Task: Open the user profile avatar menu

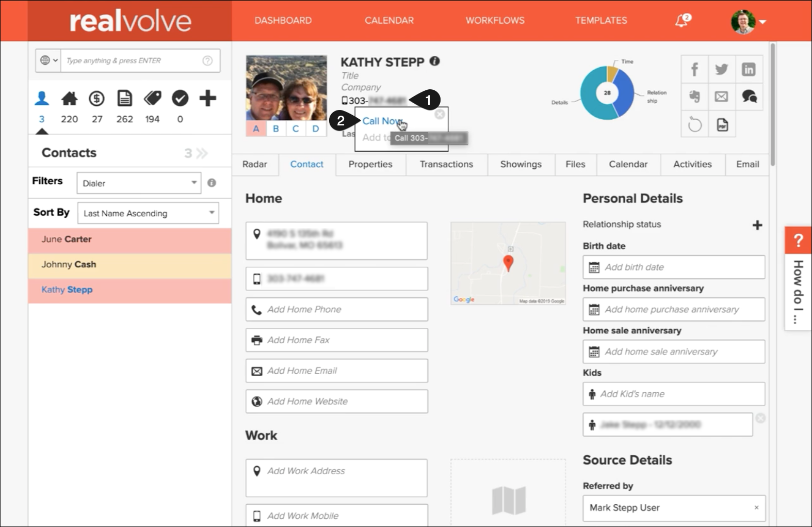Action: click(x=748, y=22)
